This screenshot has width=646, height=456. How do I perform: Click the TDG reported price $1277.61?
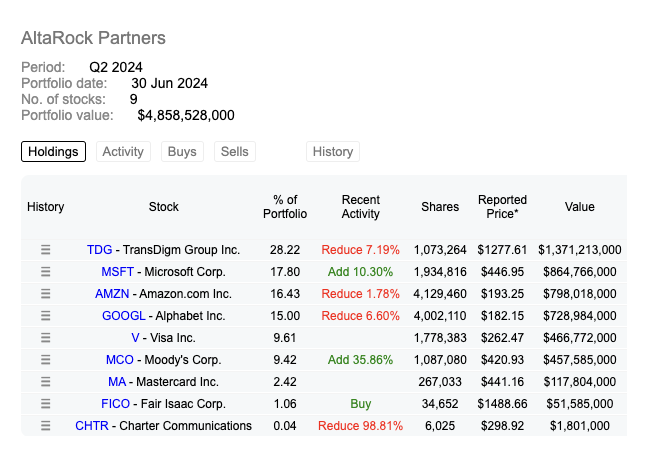[502, 250]
